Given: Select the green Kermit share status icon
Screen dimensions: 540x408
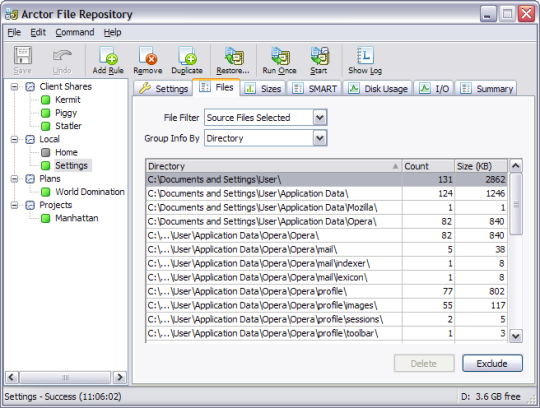Looking at the screenshot, I should coord(45,100).
